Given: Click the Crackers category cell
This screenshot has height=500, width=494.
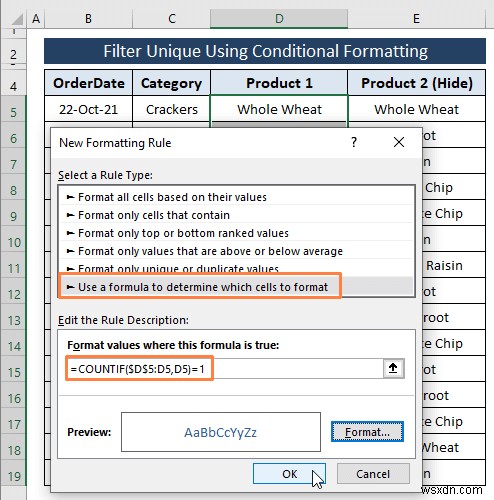Looking at the screenshot, I should click(x=172, y=109).
